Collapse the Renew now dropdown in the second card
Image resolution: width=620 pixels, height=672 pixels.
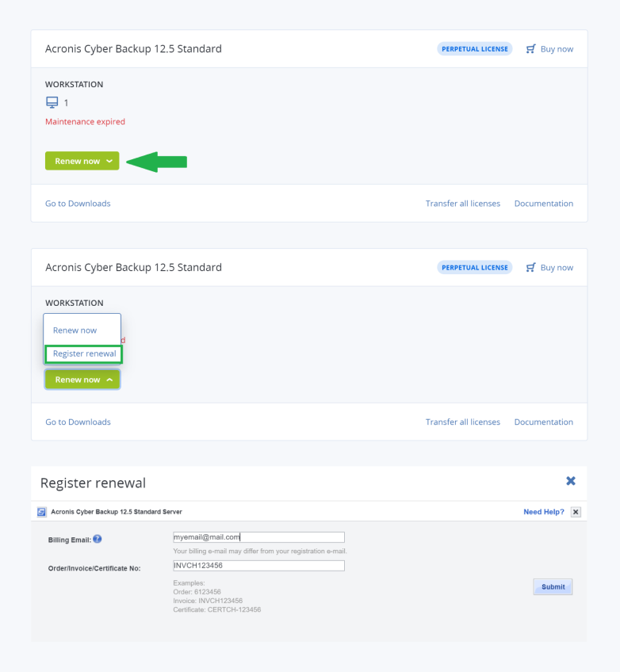[82, 380]
